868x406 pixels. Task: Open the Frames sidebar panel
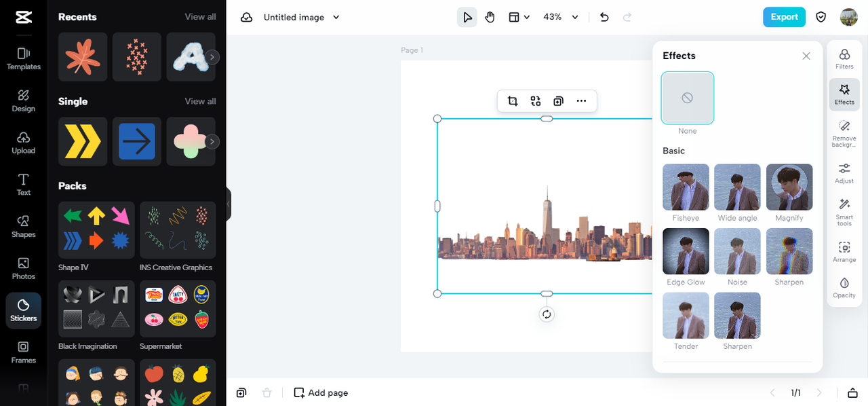pyautogui.click(x=24, y=352)
